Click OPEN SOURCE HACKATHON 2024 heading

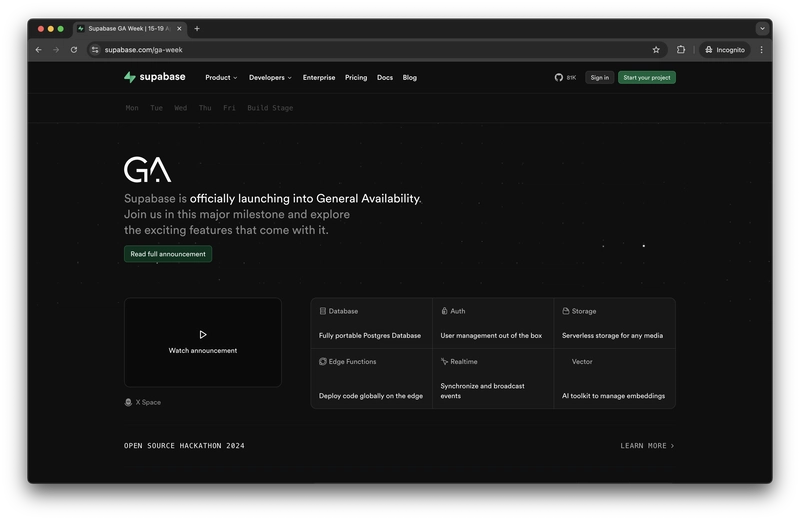(184, 445)
